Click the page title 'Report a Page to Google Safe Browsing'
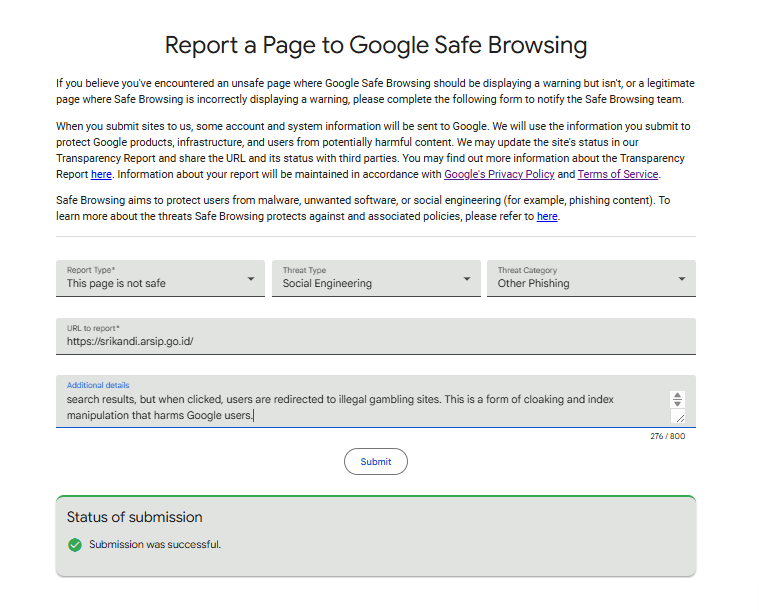Viewport: 759px width, 611px height. 376,45
